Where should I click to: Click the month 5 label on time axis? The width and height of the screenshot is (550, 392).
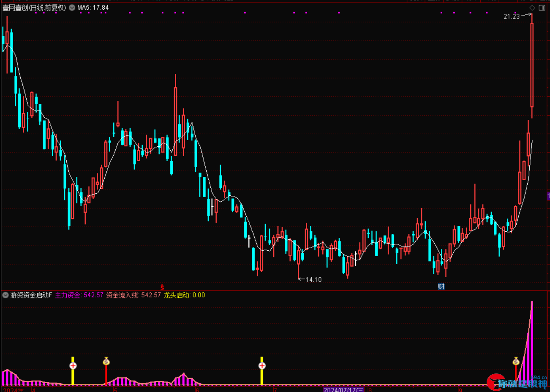point(115,389)
